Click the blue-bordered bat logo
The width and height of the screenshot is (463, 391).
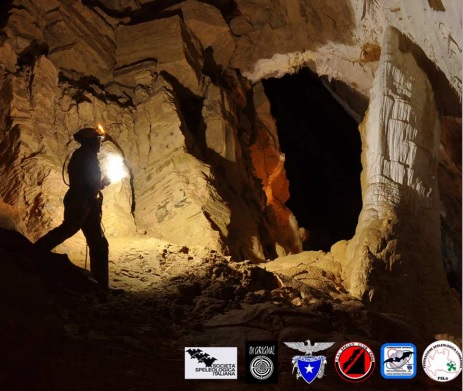click(399, 361)
